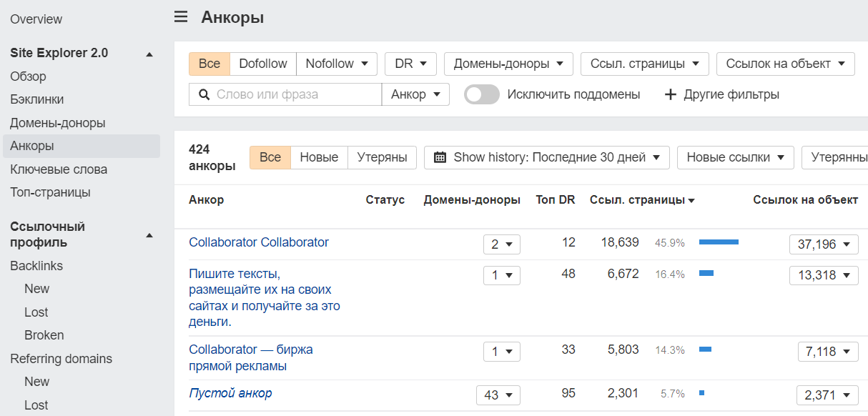Select the Dofollow filter option
Screen dimensions: 868x416
pos(263,64)
